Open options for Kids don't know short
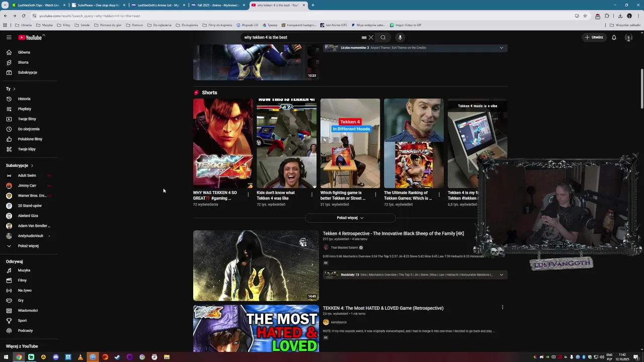 click(x=311, y=195)
